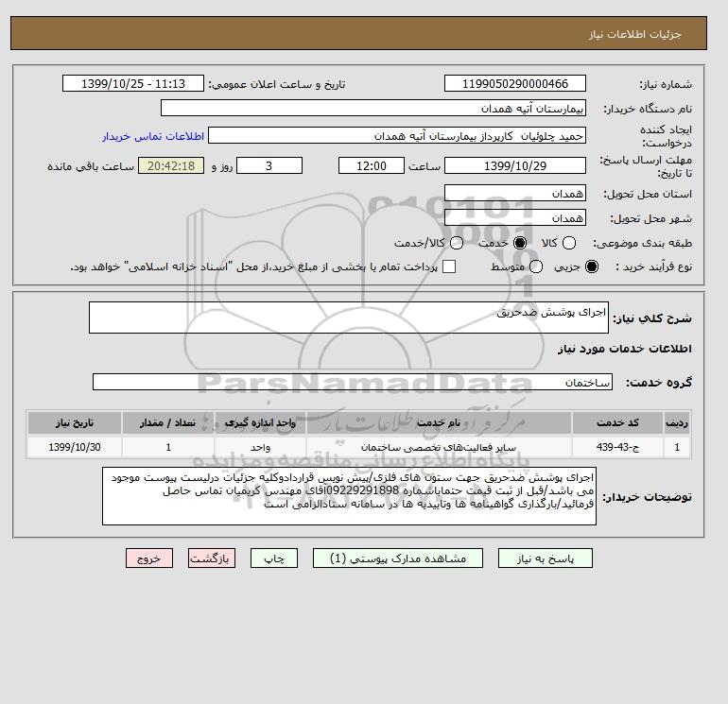The image size is (728, 704).
Task: Click the تعداد / مقدار column header
Action: coord(168,422)
